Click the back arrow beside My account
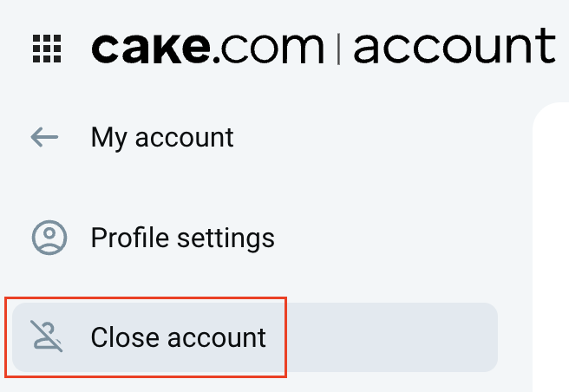The width and height of the screenshot is (569, 392). (44, 137)
